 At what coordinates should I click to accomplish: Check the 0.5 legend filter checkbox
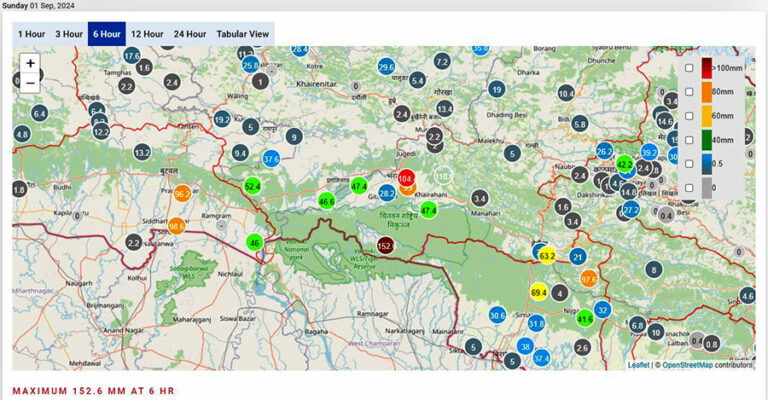pyautogui.click(x=689, y=163)
